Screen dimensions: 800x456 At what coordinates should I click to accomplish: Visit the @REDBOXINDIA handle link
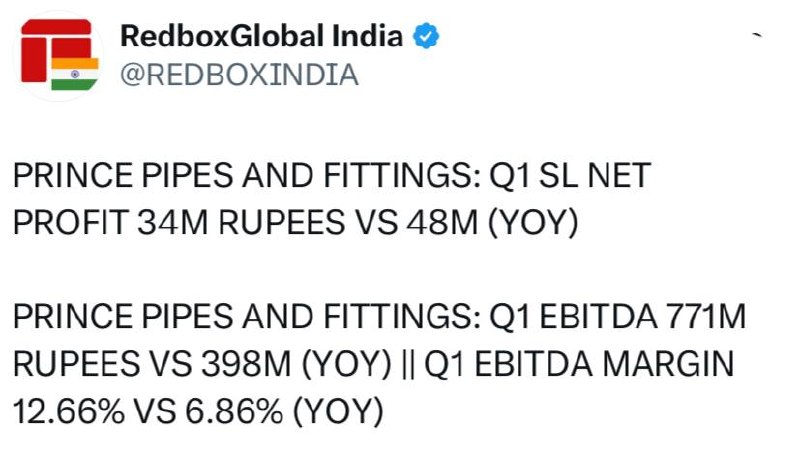click(x=239, y=75)
